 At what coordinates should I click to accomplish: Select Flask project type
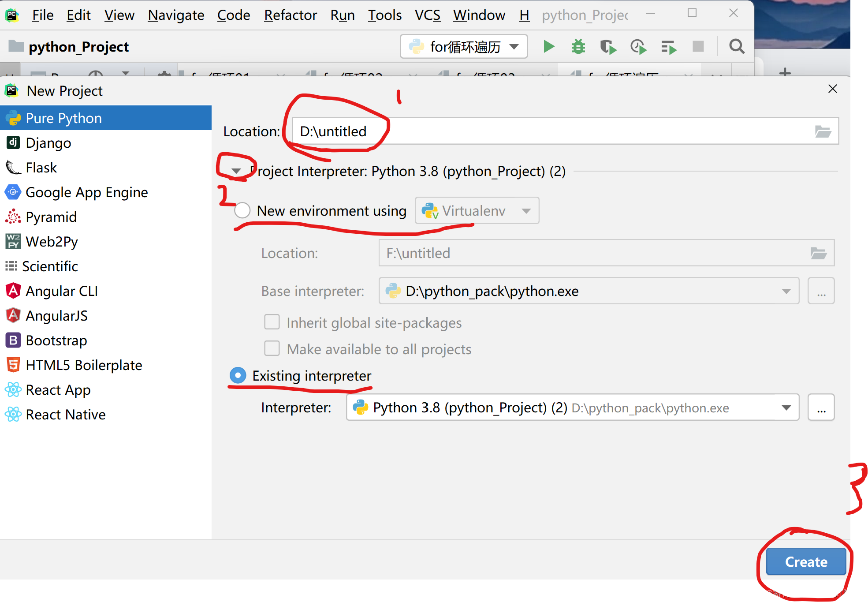click(x=106, y=168)
